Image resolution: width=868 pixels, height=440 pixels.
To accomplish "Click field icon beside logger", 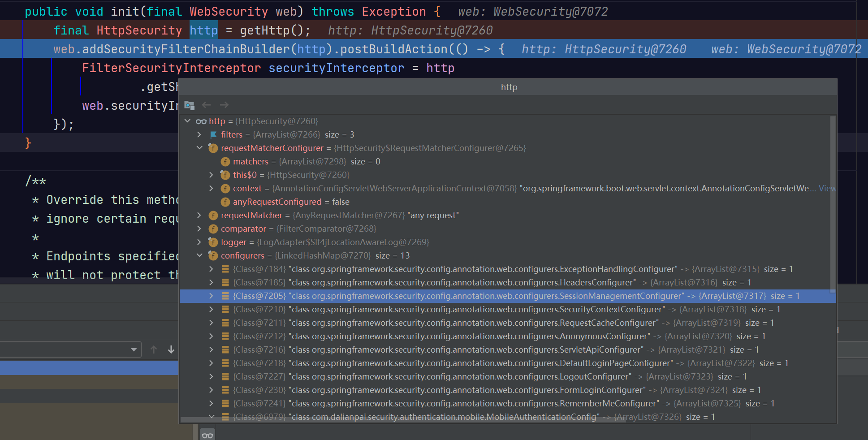I will tap(213, 242).
